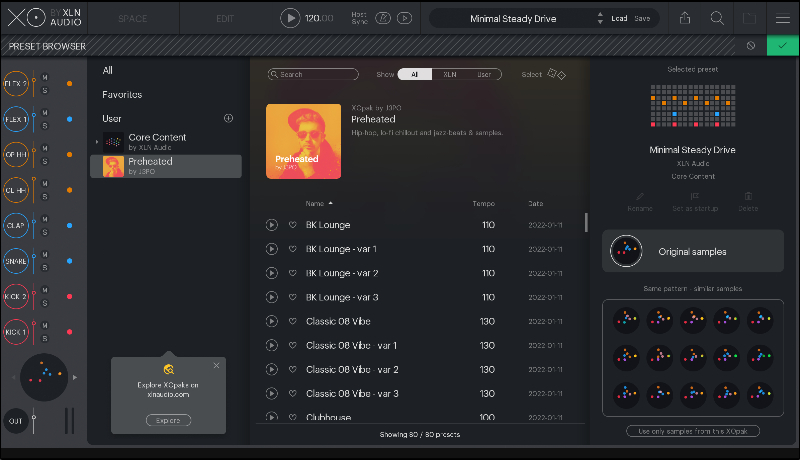Screen dimensions: 800x460
Task: Click the random select dice icon
Action: click(x=557, y=74)
